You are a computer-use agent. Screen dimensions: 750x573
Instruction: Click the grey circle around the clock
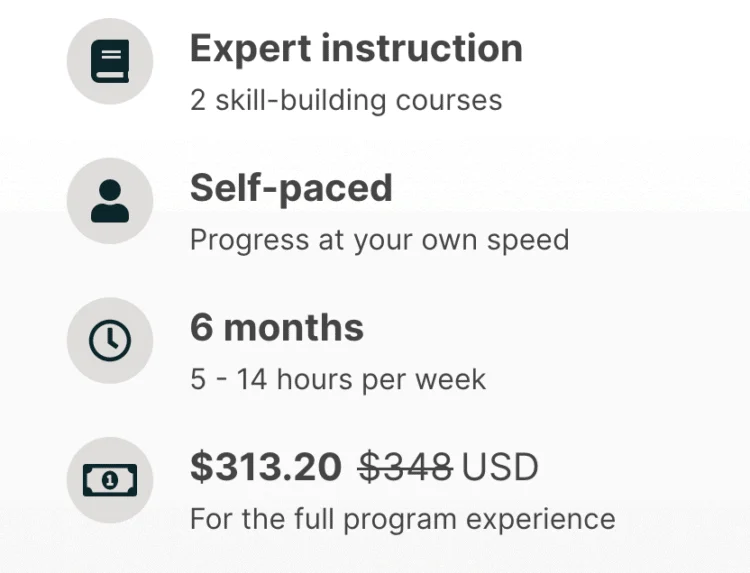pyautogui.click(x=110, y=340)
